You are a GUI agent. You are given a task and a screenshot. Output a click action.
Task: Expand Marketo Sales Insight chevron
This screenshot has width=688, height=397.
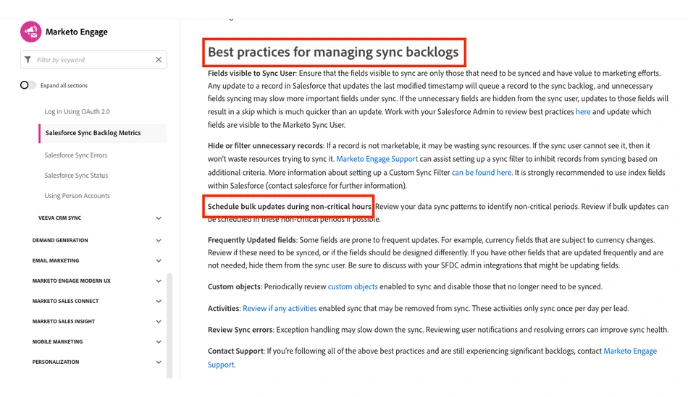click(158, 321)
